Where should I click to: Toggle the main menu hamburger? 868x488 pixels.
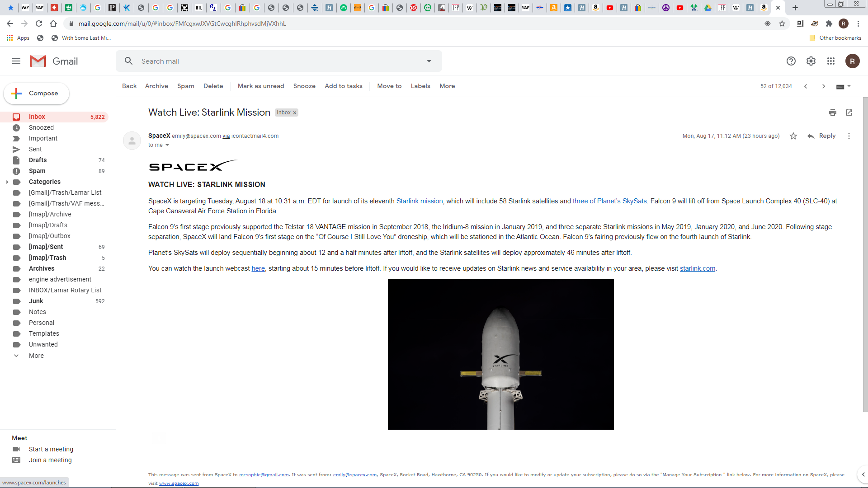click(16, 61)
